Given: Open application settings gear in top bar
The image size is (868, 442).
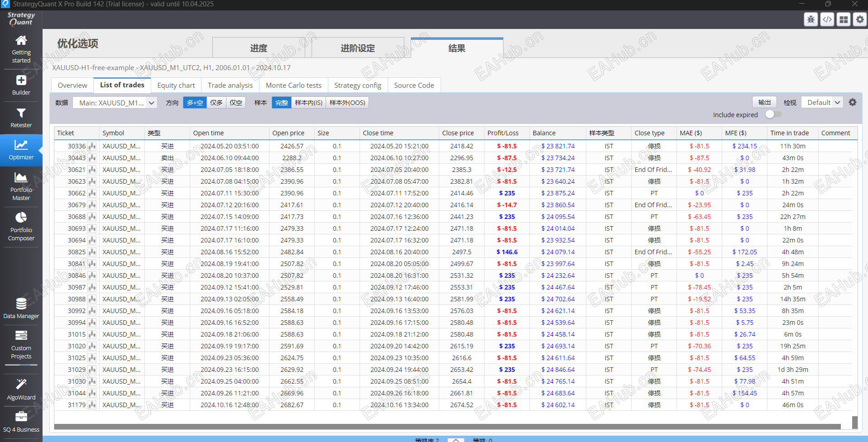Looking at the screenshot, I should pyautogui.click(x=860, y=19).
